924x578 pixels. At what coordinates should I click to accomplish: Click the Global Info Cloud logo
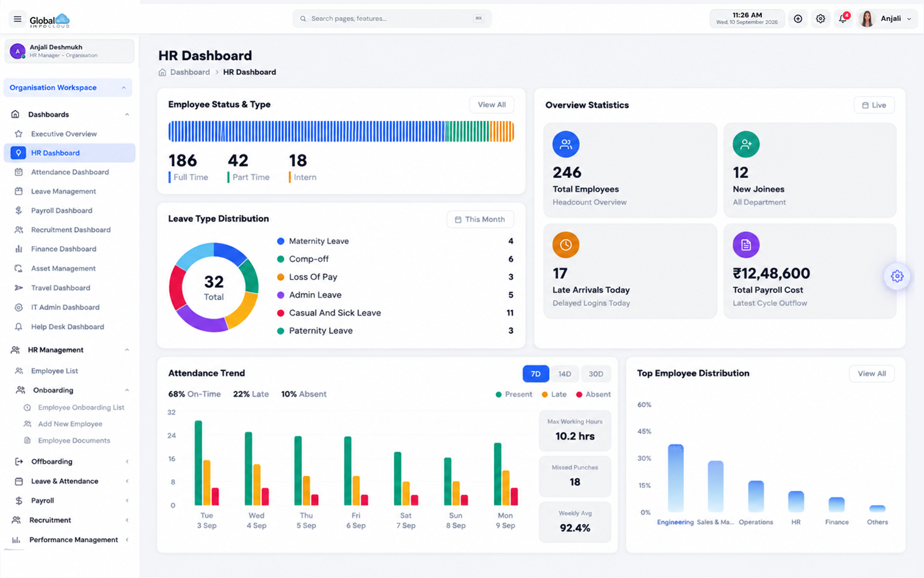50,21
